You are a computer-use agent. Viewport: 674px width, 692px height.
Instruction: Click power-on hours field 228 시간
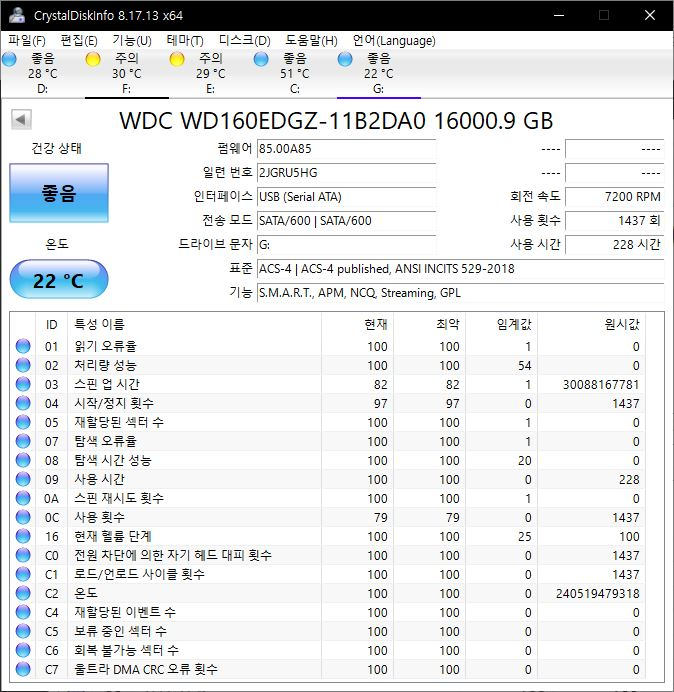pos(615,244)
